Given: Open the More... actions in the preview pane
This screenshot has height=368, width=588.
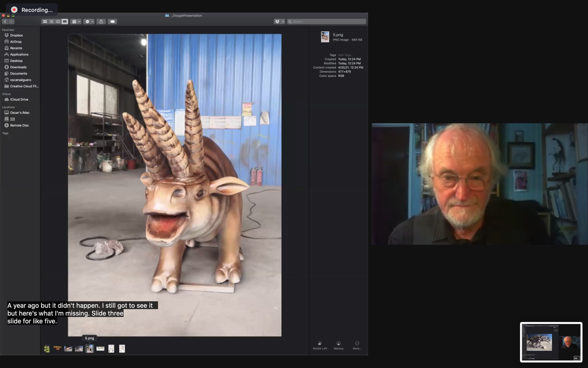Looking at the screenshot, I should (x=357, y=344).
